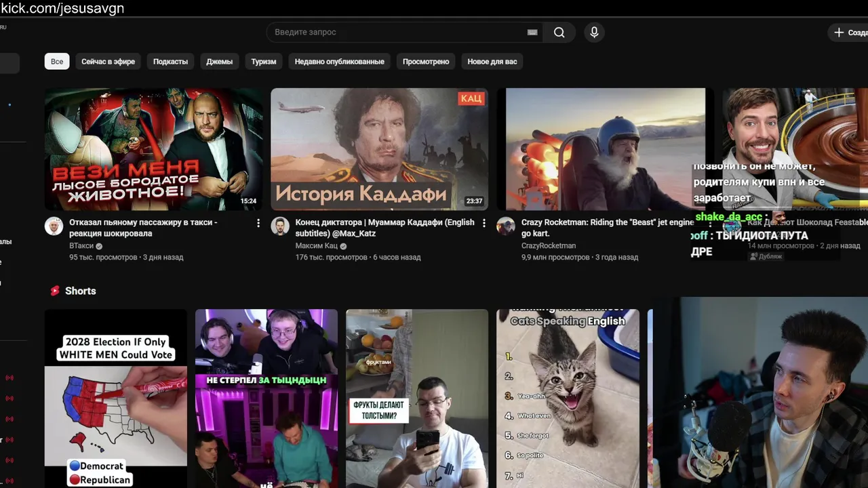The image size is (868, 488).
Task: Click the Shorts section icon
Action: point(55,291)
